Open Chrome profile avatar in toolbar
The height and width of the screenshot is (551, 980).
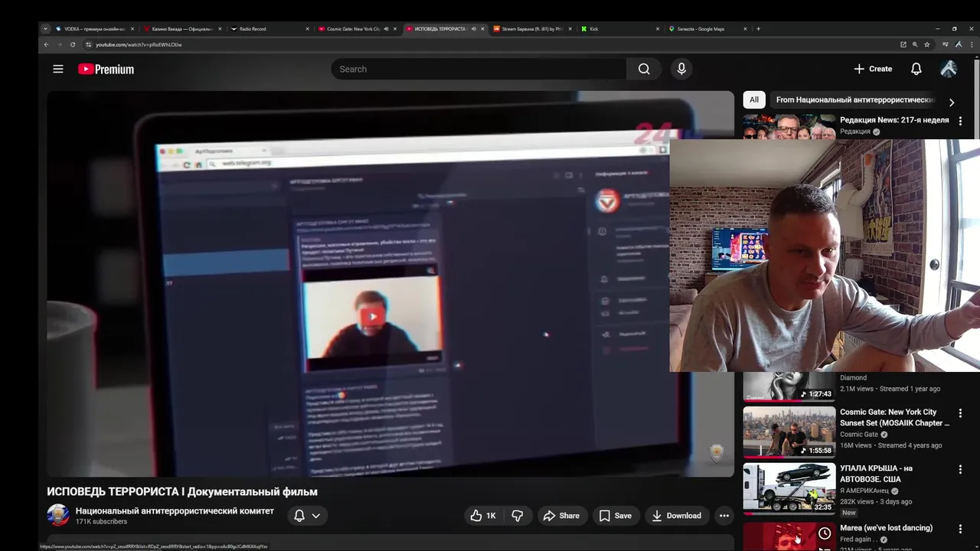click(958, 44)
